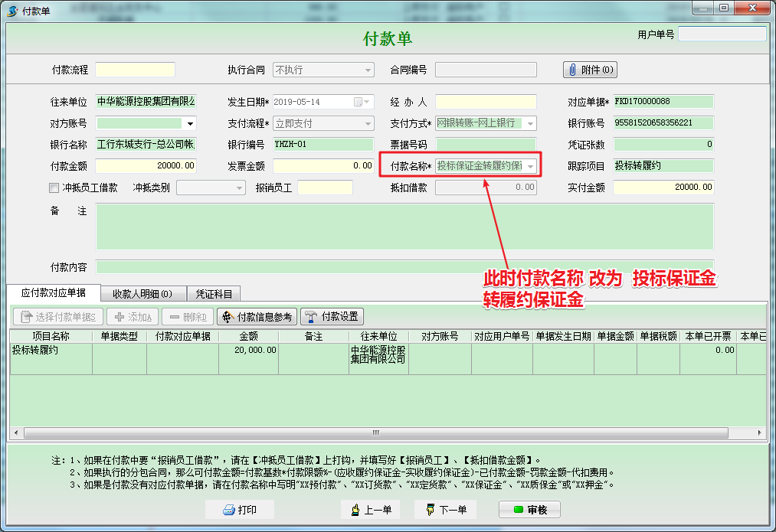The image size is (776, 532).
Task: Click the 打印 print button
Action: [239, 510]
